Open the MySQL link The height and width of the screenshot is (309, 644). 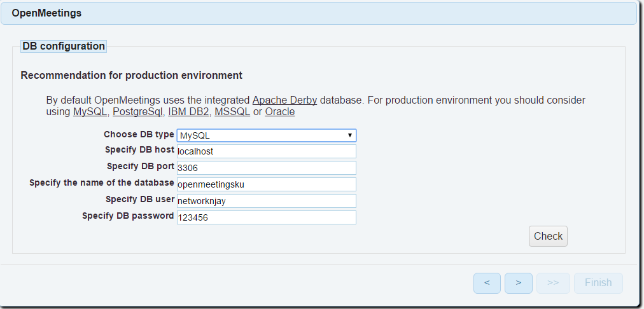pyautogui.click(x=90, y=112)
